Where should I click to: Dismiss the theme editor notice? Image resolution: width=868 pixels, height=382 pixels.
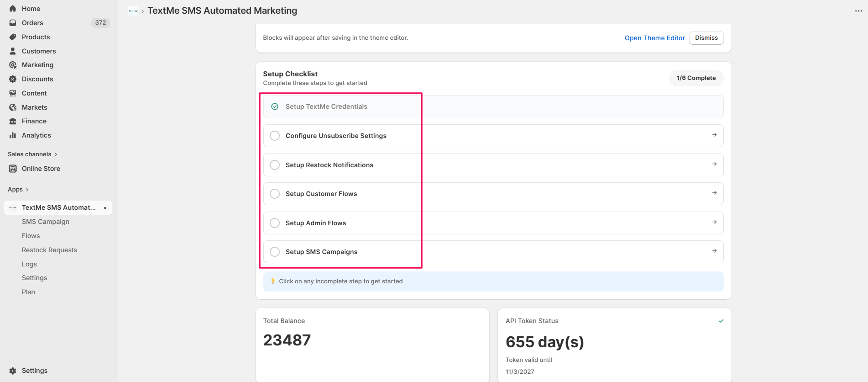[x=706, y=38]
